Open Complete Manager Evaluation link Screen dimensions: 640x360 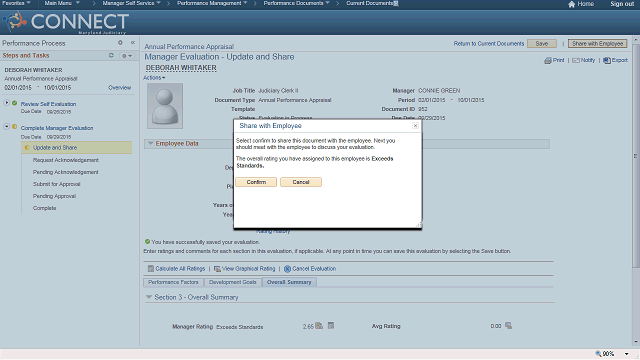tap(57, 128)
